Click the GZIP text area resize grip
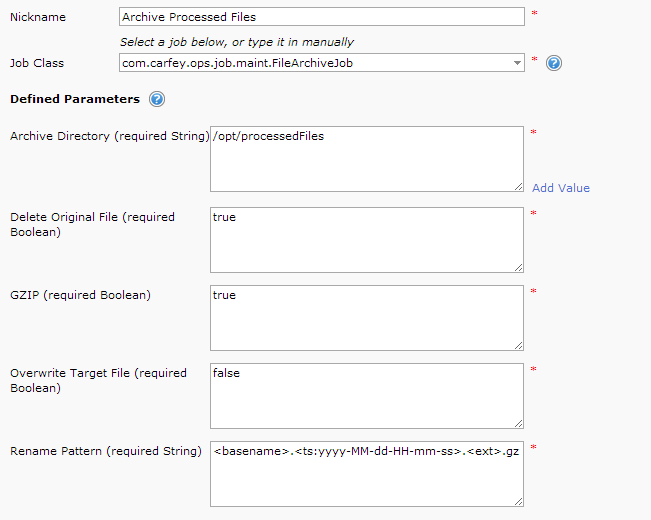Screen dimensions: 651x520 [518, 344]
